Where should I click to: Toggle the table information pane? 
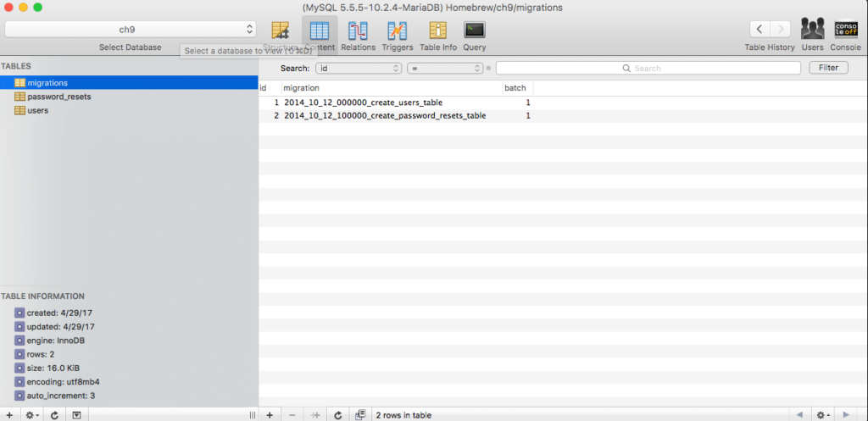pyautogui.click(x=77, y=415)
